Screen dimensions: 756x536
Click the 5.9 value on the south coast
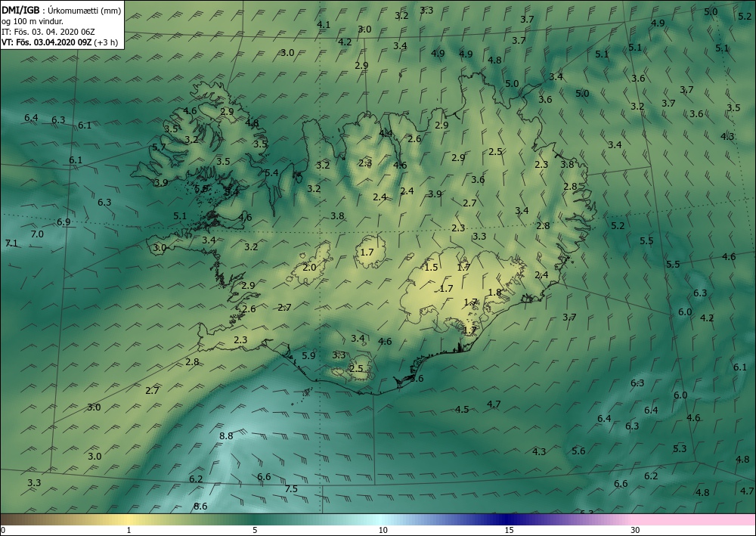pos(308,356)
